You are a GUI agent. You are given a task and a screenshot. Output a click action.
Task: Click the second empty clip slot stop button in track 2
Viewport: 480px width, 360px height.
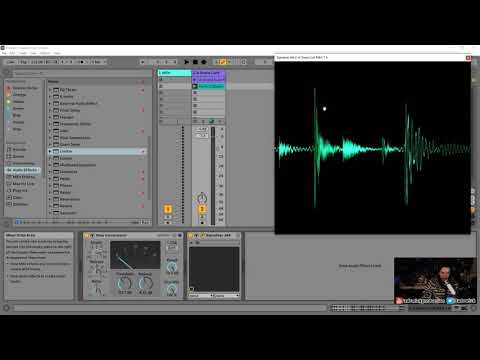click(195, 99)
